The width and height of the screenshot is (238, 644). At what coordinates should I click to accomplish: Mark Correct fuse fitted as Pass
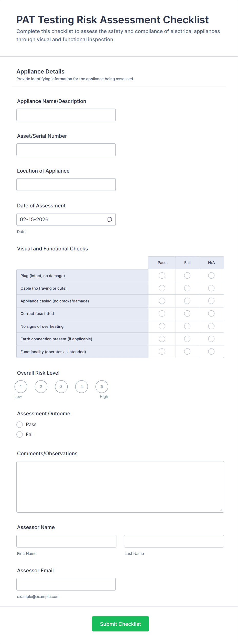(162, 314)
